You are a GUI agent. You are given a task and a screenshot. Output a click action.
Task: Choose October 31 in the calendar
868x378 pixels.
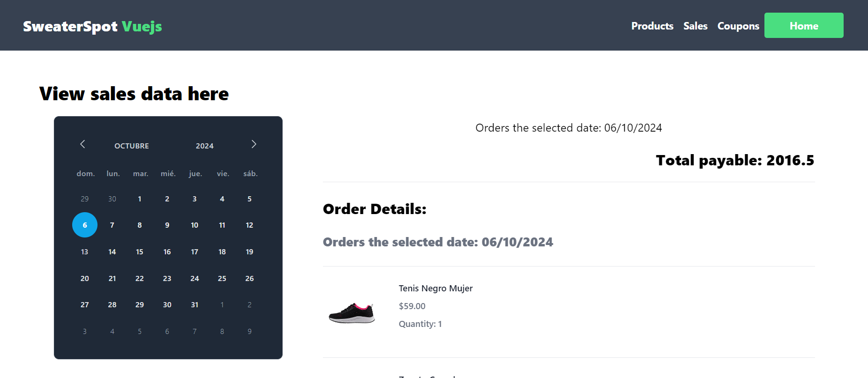[195, 305]
